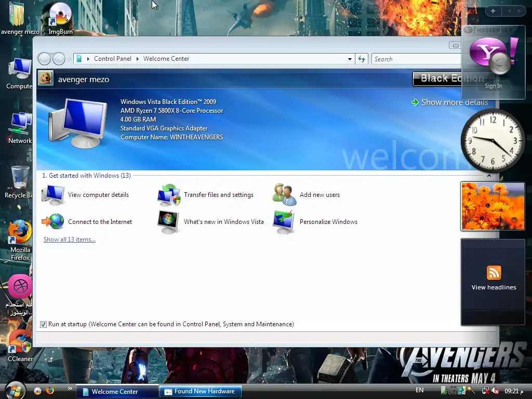
Task: Click the Search input field
Action: coord(417,59)
